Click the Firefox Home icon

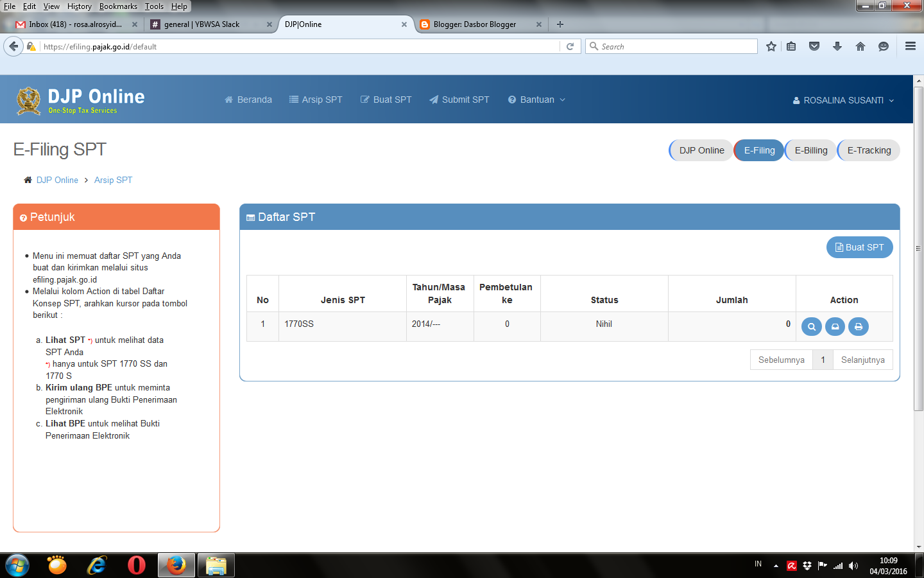860,46
